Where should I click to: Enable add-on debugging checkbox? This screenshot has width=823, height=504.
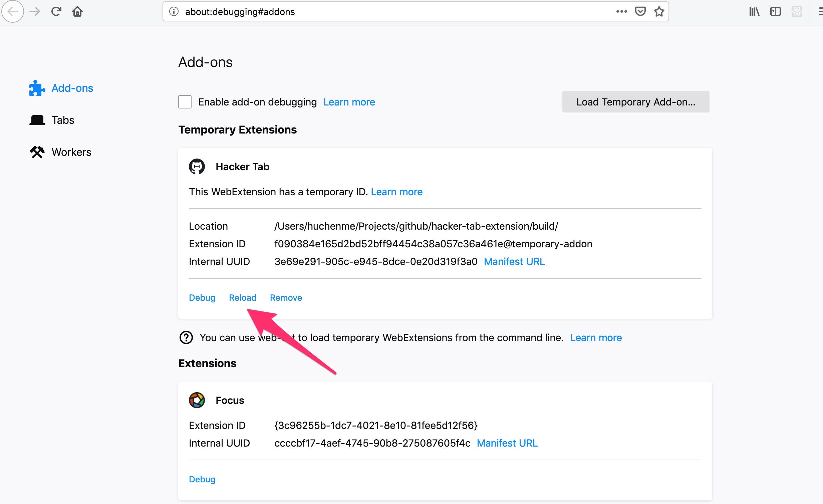185,102
